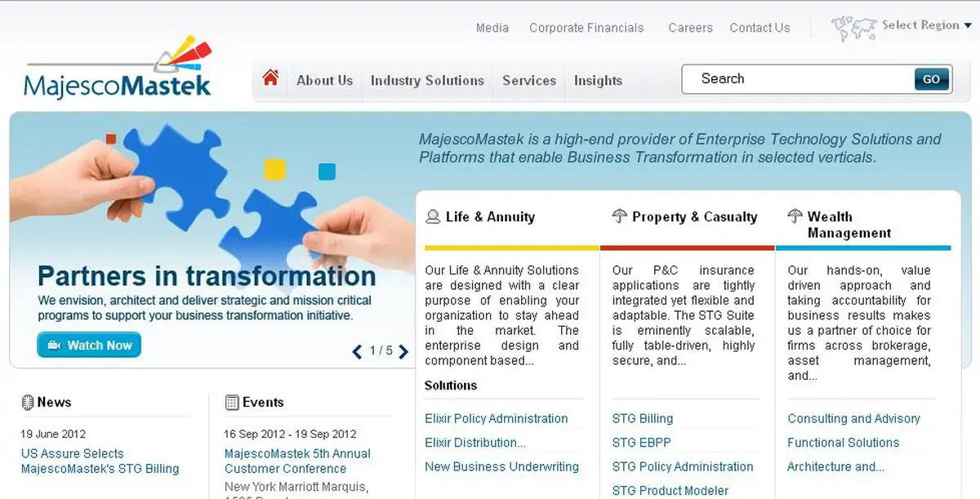Click the News globe icon

(x=28, y=402)
